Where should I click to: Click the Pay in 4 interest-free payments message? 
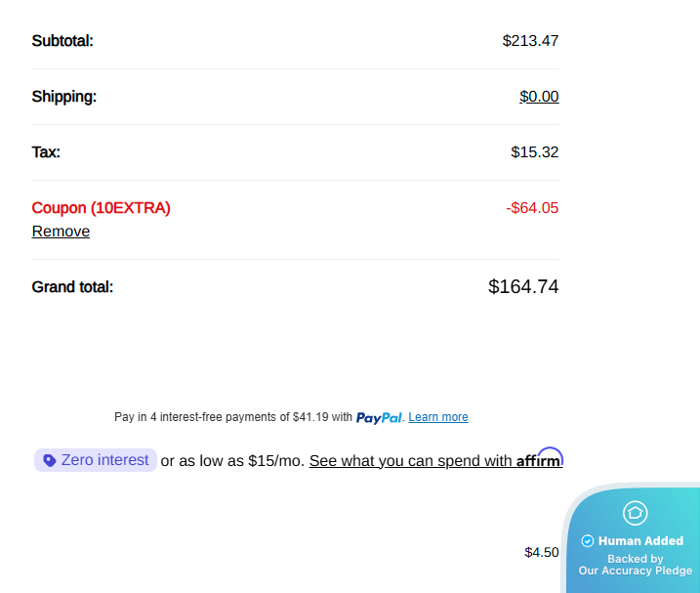tap(233, 417)
